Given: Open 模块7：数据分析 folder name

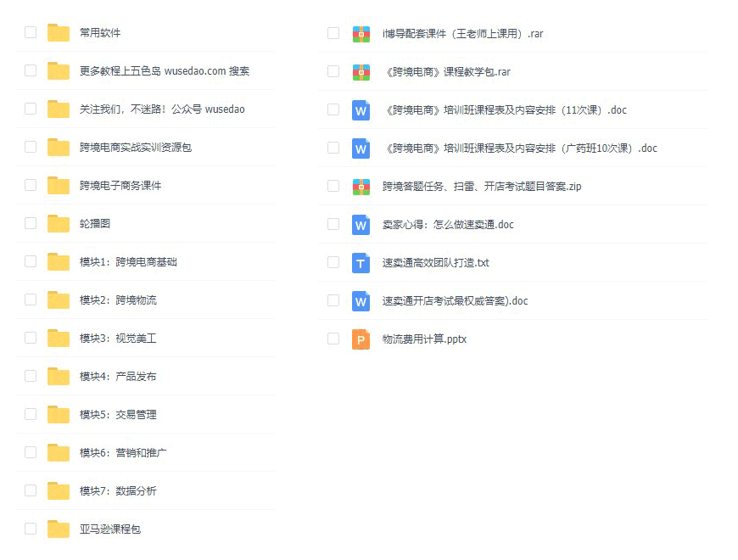Looking at the screenshot, I should tap(118, 490).
